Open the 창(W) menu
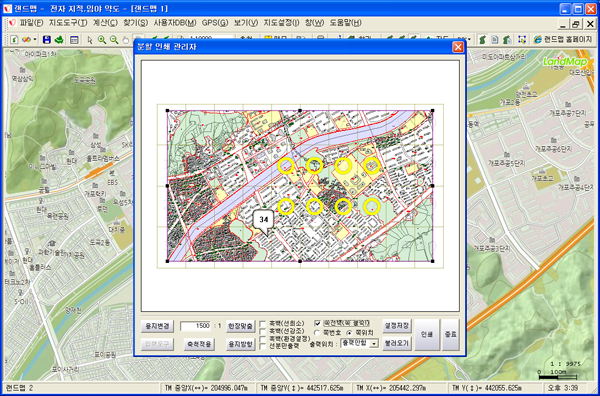The height and width of the screenshot is (396, 600). pos(315,23)
